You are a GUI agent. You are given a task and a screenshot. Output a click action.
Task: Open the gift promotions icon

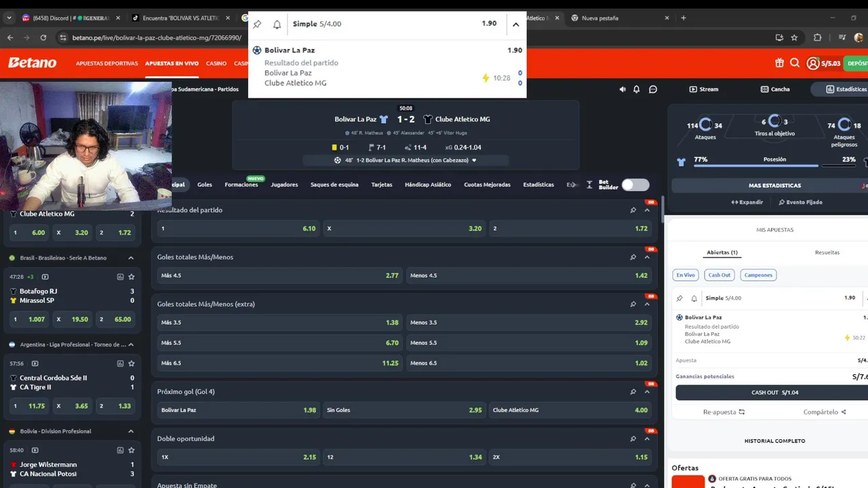pyautogui.click(x=779, y=63)
